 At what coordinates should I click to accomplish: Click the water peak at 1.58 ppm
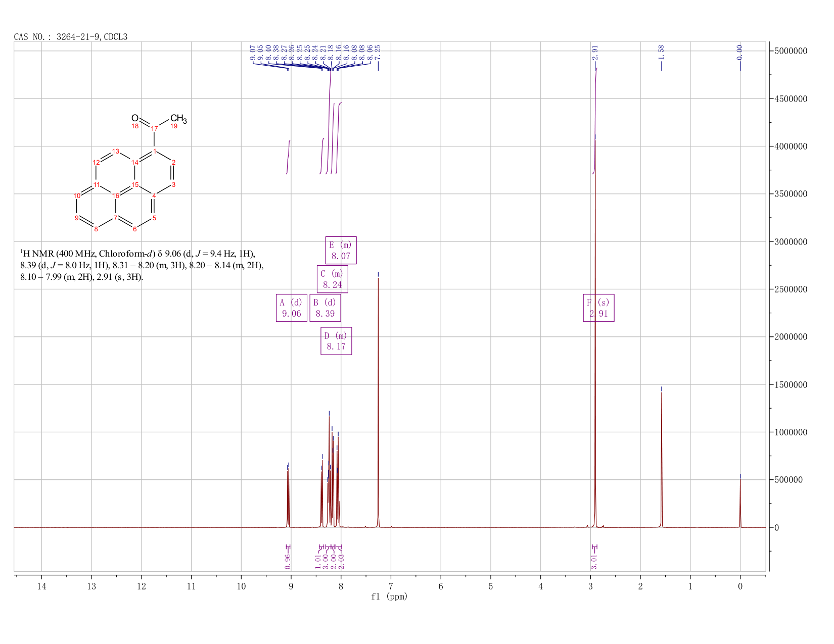(661, 460)
